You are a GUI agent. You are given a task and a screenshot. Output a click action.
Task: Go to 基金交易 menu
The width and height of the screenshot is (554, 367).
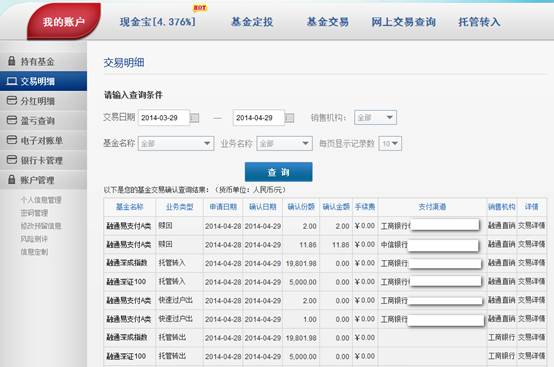pyautogui.click(x=328, y=22)
